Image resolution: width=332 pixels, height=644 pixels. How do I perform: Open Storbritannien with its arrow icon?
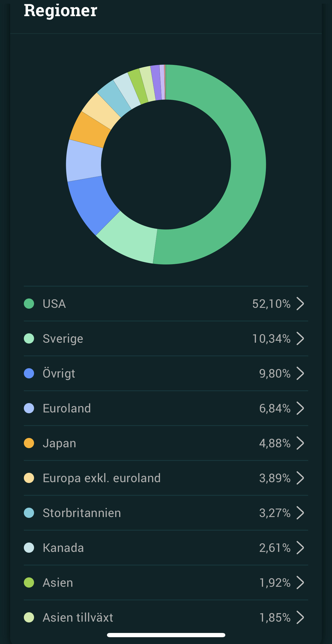[x=300, y=513]
